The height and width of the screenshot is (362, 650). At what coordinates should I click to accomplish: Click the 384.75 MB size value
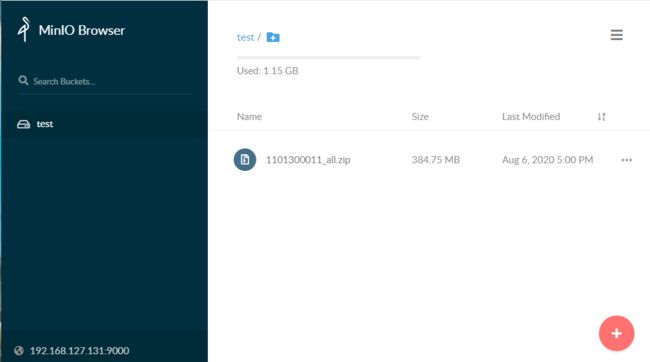(436, 160)
